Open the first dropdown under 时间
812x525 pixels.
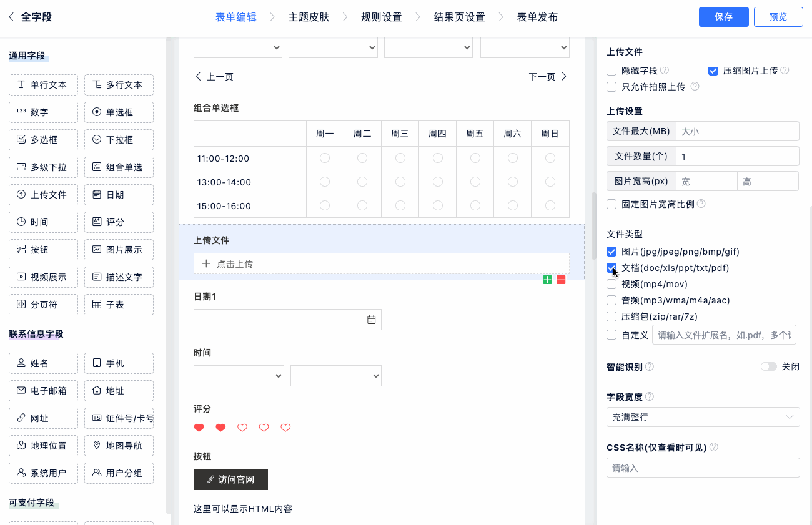pyautogui.click(x=239, y=376)
